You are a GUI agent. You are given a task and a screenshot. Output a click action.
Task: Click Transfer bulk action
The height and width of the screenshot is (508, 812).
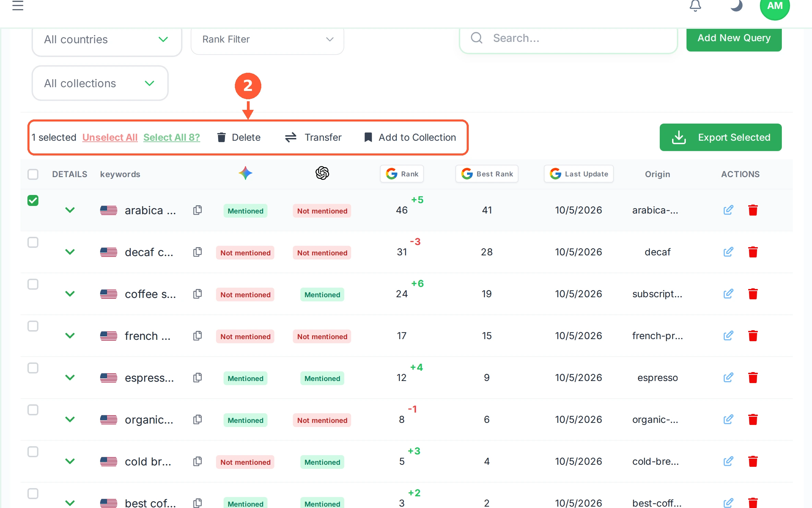click(x=313, y=137)
